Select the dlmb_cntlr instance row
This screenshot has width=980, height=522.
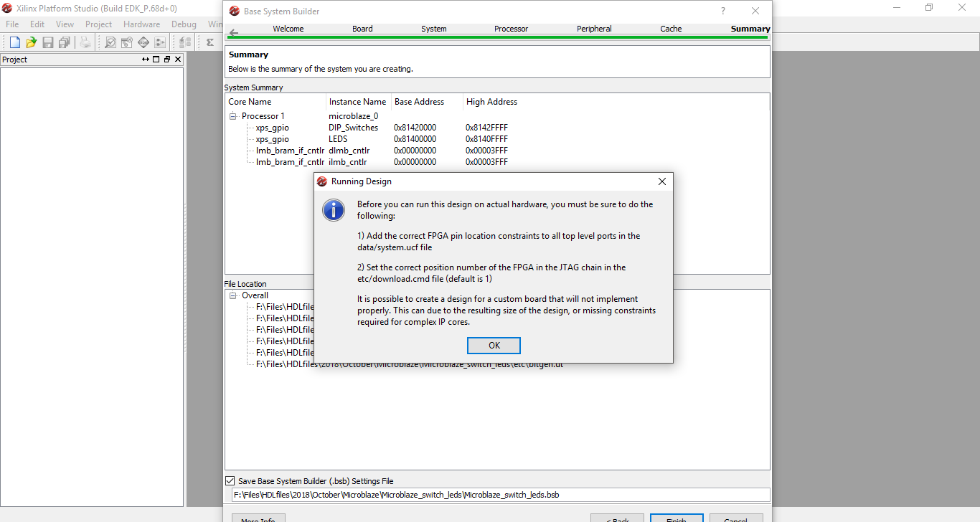point(349,151)
